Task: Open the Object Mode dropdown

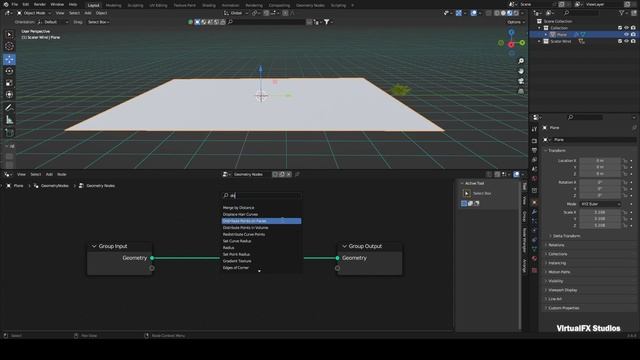Action: (34, 13)
